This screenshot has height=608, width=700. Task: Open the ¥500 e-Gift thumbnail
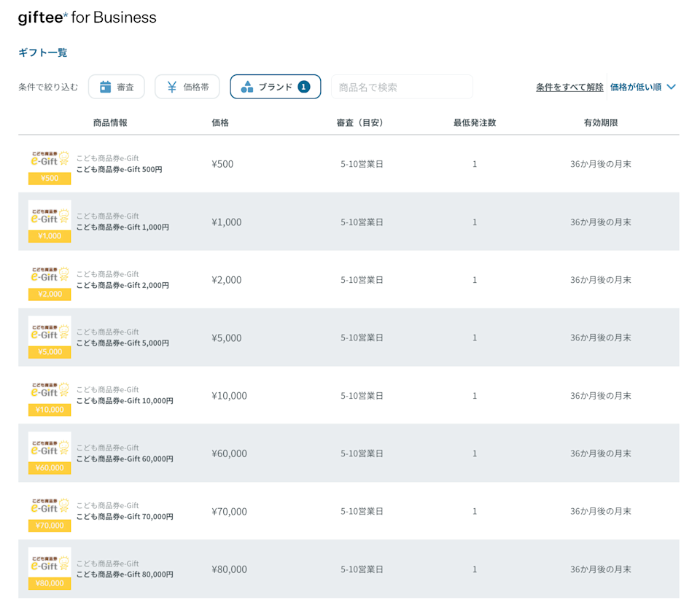(50, 164)
